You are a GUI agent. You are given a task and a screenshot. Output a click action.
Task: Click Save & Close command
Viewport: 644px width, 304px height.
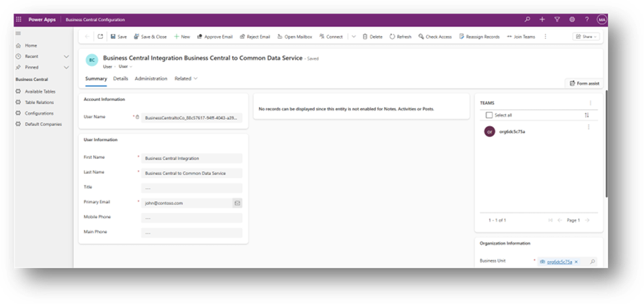[x=151, y=37]
